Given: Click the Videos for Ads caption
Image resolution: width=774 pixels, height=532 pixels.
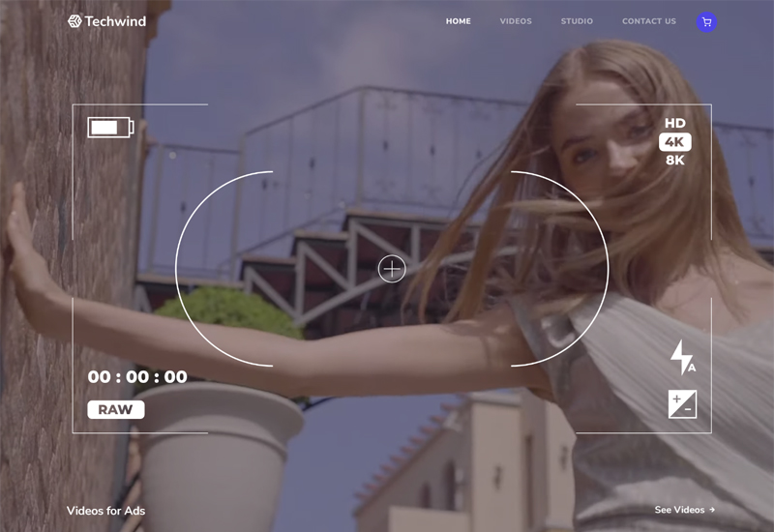Looking at the screenshot, I should pyautogui.click(x=105, y=511).
